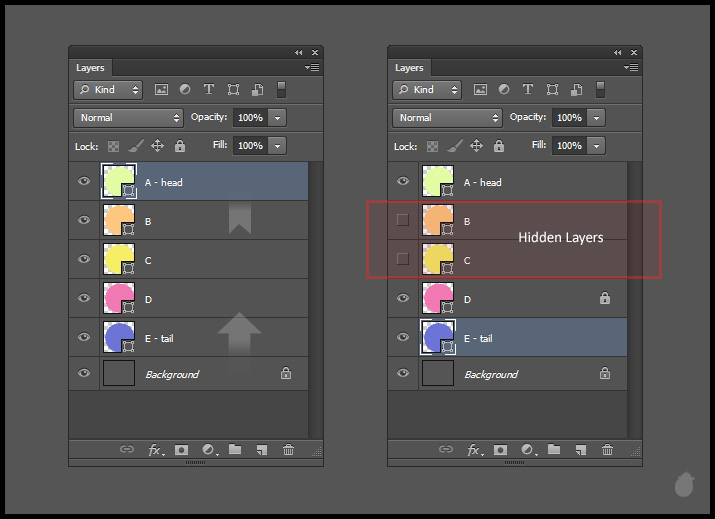Click lock transparent pixels icon in left panel
The height and width of the screenshot is (519, 715).
coord(113,146)
